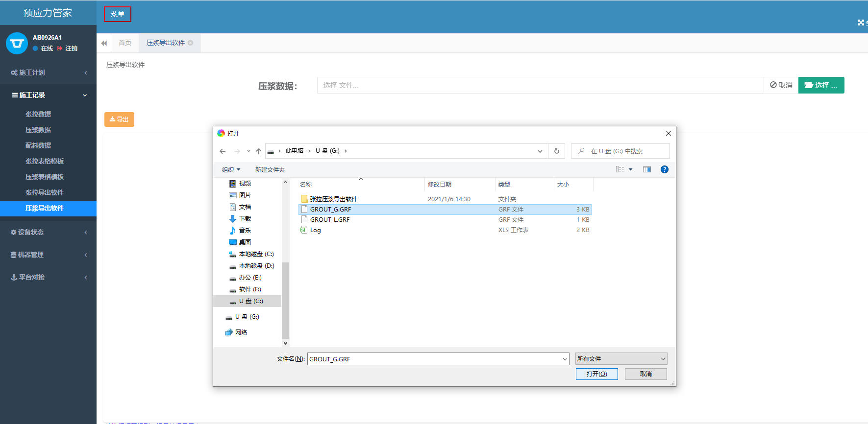Click the 注销 logout link
Screen dimensions: 868x424
click(x=71, y=48)
